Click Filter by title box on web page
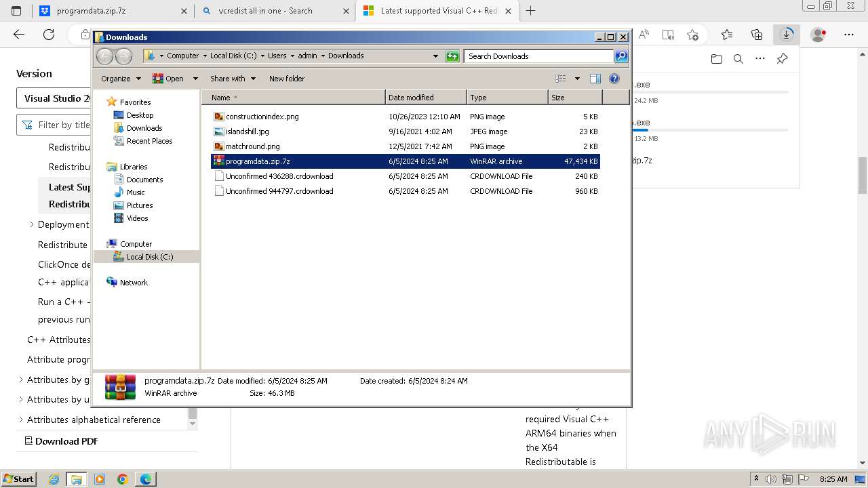 coord(54,125)
